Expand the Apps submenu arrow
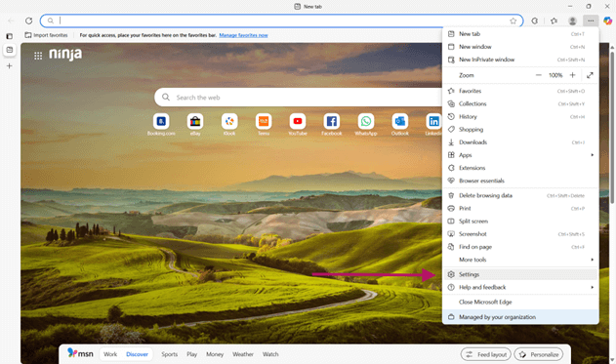The width and height of the screenshot is (616, 364). (592, 155)
